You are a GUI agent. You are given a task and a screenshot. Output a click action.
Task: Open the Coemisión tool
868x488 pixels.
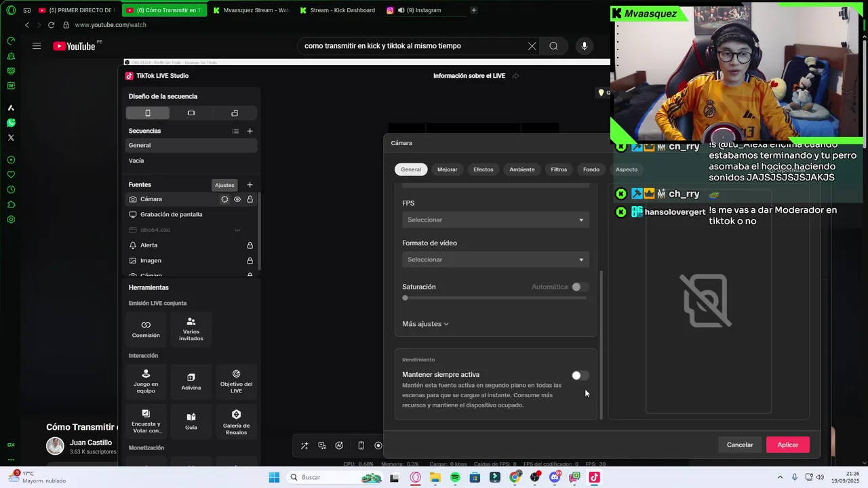146,329
